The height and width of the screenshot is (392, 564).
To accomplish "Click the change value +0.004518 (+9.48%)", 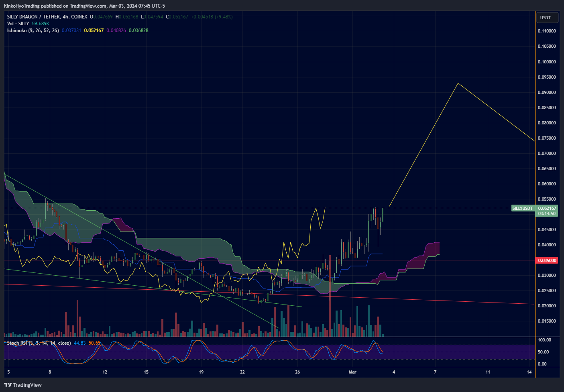I will click(212, 17).
